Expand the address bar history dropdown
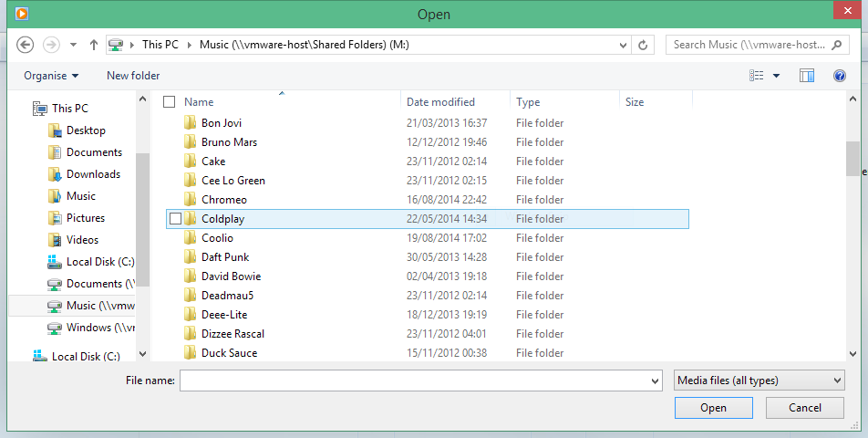The height and width of the screenshot is (438, 868). point(624,46)
